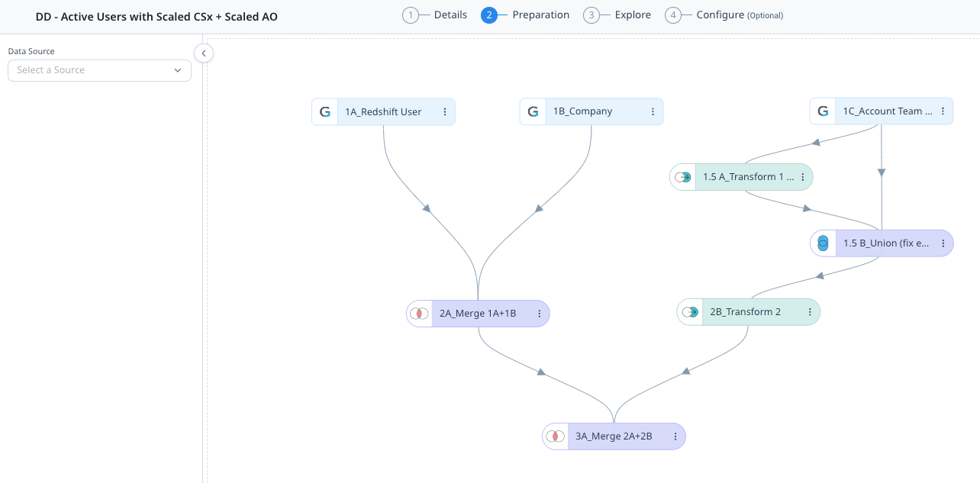This screenshot has height=483, width=980.
Task: Go to step 2 Preparation
Action: click(x=525, y=15)
